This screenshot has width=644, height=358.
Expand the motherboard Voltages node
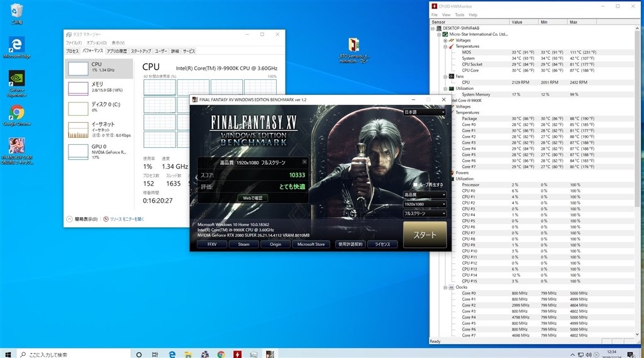pos(445,40)
